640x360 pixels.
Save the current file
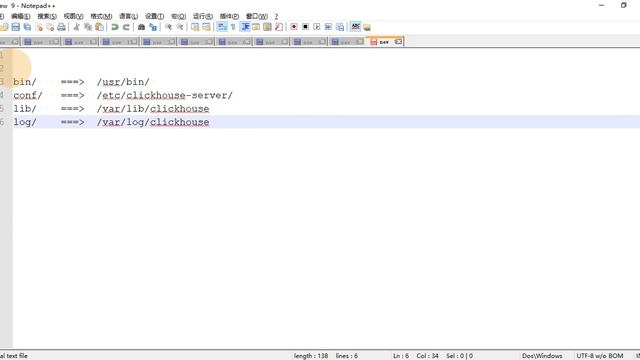pos(16,27)
